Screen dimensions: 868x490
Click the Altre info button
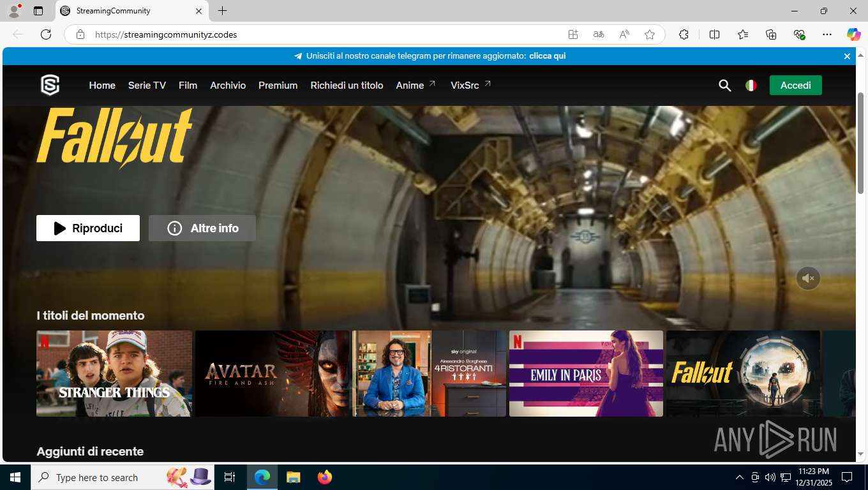point(202,228)
